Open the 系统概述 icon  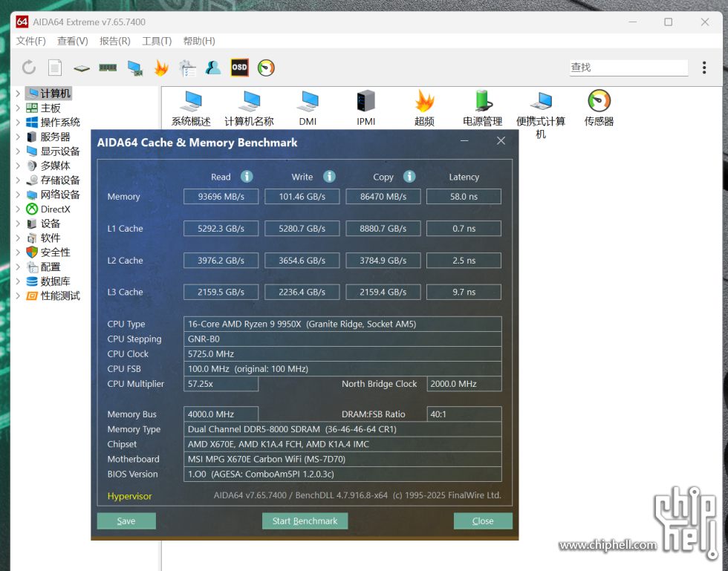[192, 108]
